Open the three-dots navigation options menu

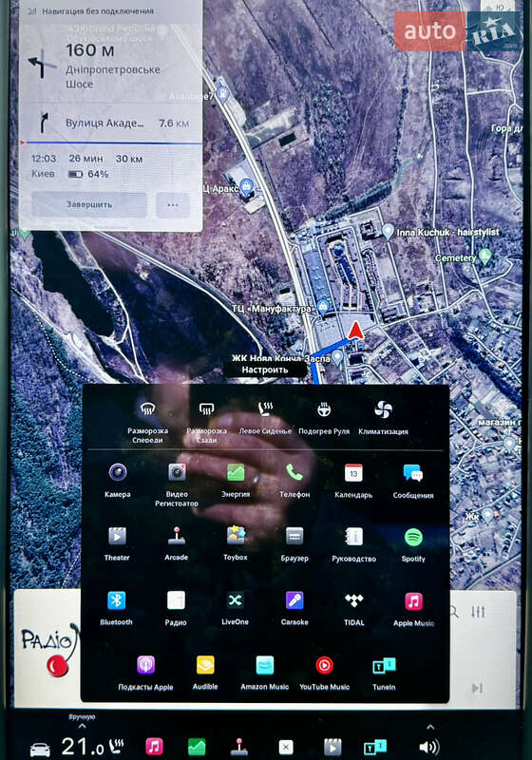pyautogui.click(x=173, y=205)
